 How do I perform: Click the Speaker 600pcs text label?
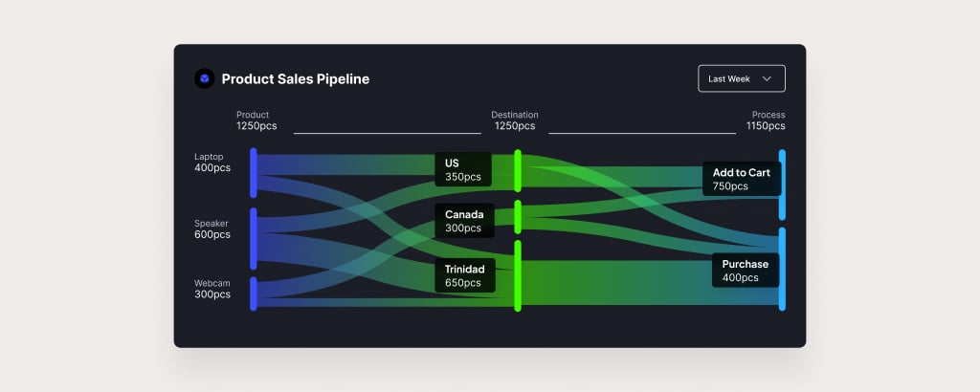tap(212, 229)
